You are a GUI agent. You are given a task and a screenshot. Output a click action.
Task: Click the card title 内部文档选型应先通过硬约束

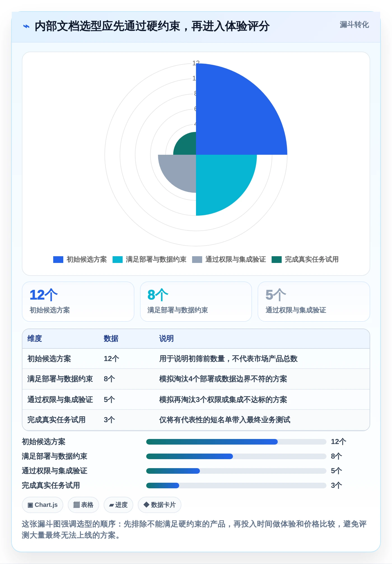[152, 26]
